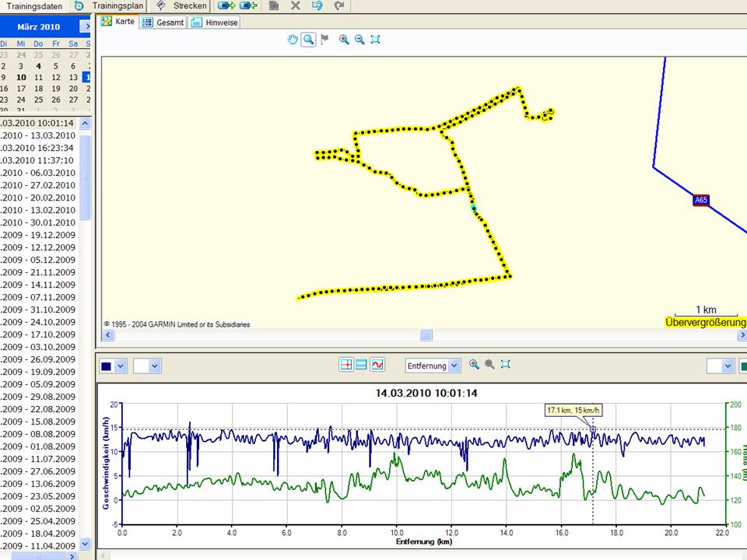
Task: Open the Strecken section
Action: (183, 5)
